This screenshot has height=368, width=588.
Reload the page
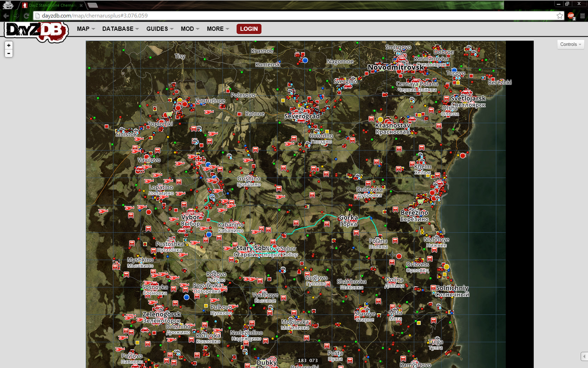(27, 16)
